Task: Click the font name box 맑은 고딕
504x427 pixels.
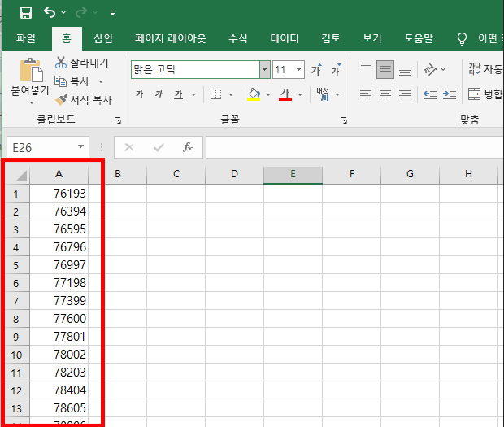Action: [x=195, y=69]
